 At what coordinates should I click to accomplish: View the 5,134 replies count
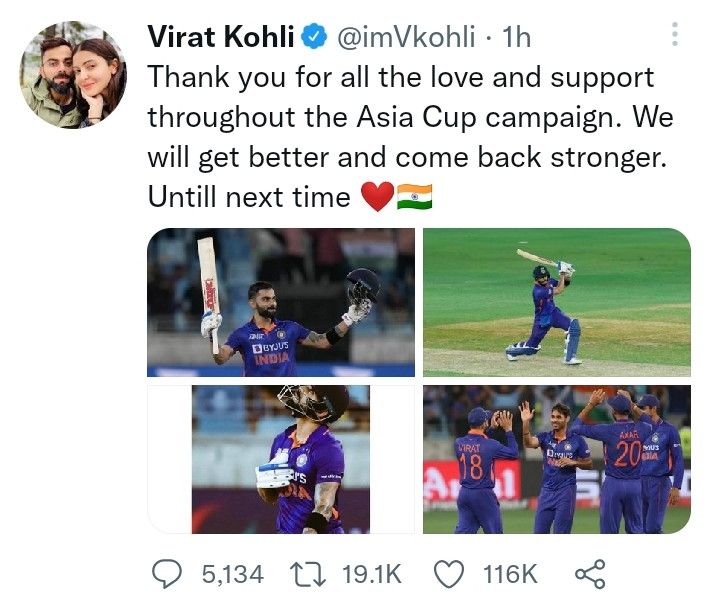[232, 573]
